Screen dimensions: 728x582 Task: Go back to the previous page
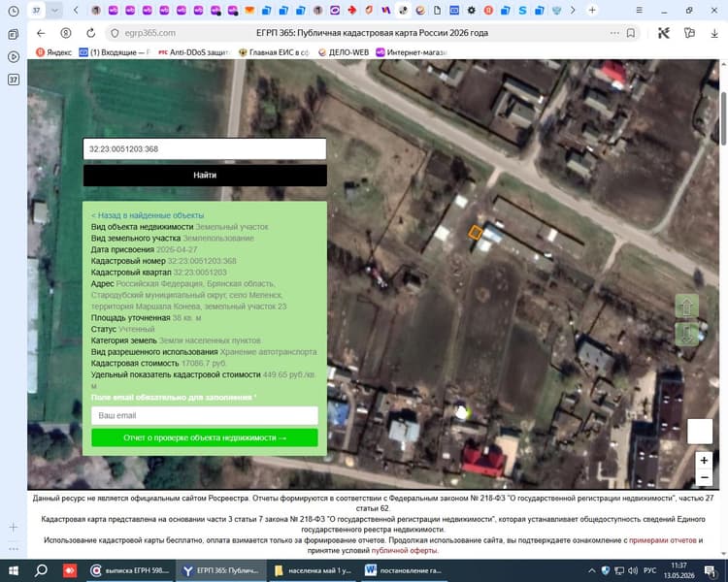41,33
